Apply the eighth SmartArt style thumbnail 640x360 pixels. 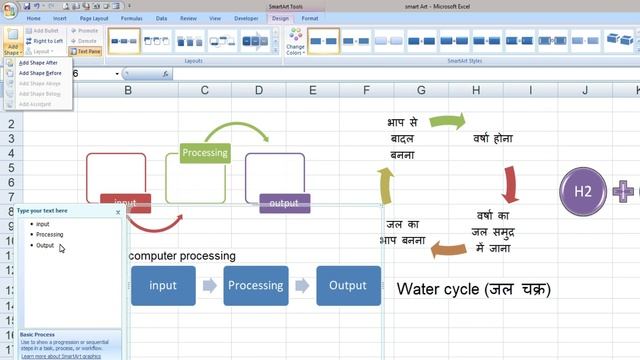(552, 41)
